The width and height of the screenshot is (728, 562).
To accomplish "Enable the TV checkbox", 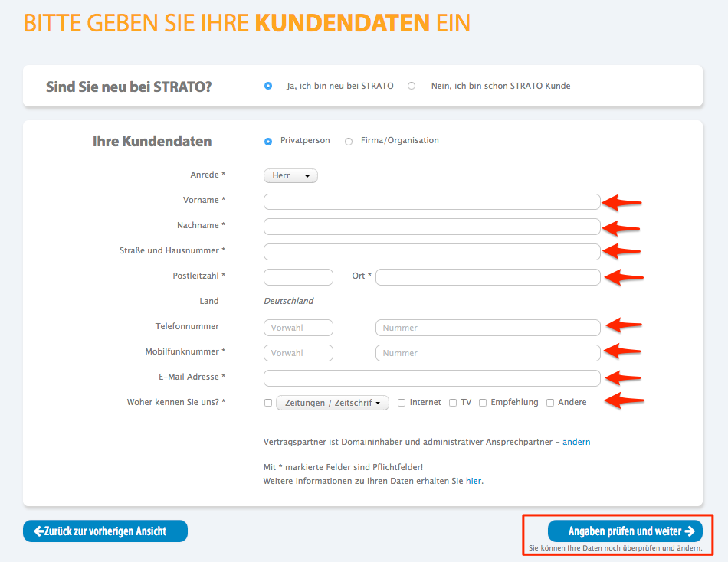I will click(453, 403).
